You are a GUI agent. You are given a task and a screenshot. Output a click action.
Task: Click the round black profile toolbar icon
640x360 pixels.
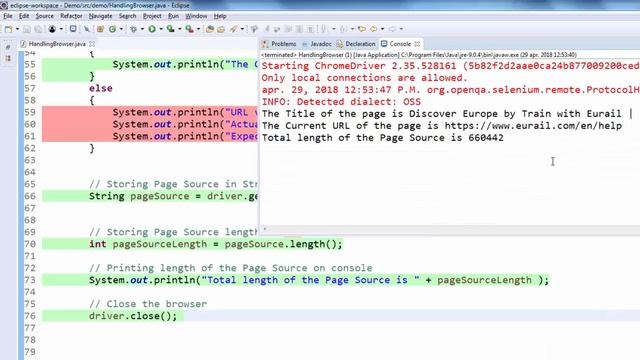(x=52, y=29)
